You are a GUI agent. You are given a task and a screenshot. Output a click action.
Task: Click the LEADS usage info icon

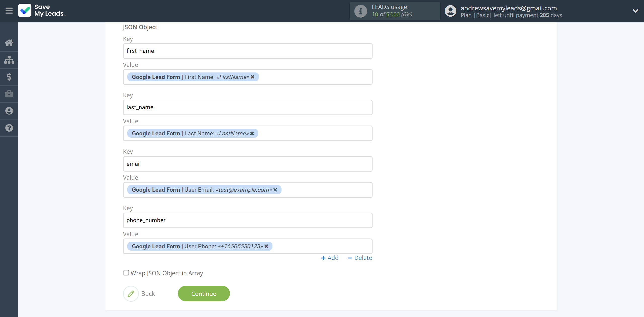pos(360,11)
